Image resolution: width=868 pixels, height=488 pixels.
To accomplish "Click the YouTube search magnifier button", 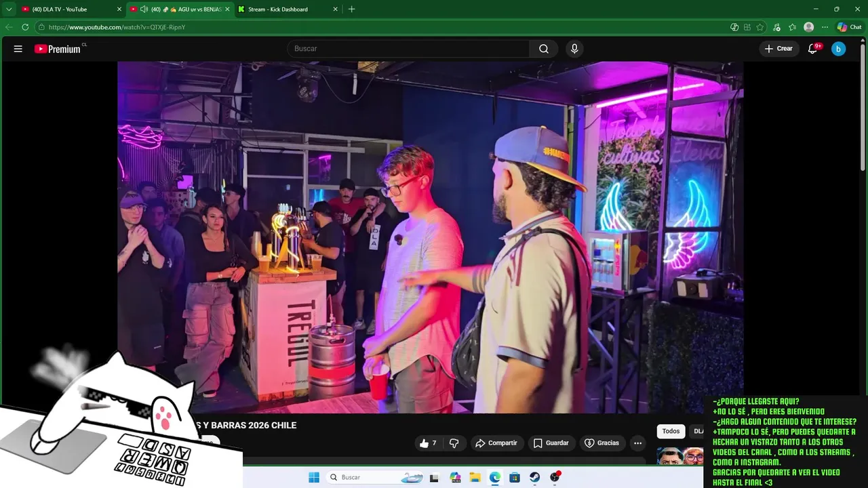I will 544,49.
